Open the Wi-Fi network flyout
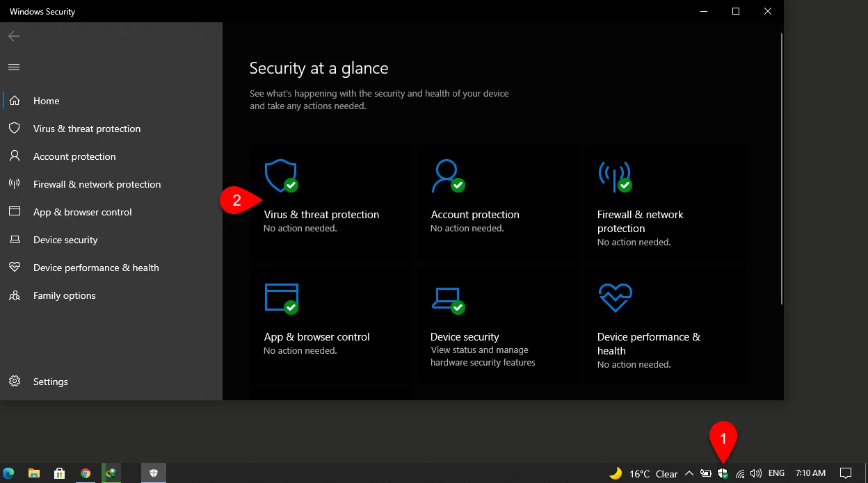The image size is (868, 483). (740, 473)
